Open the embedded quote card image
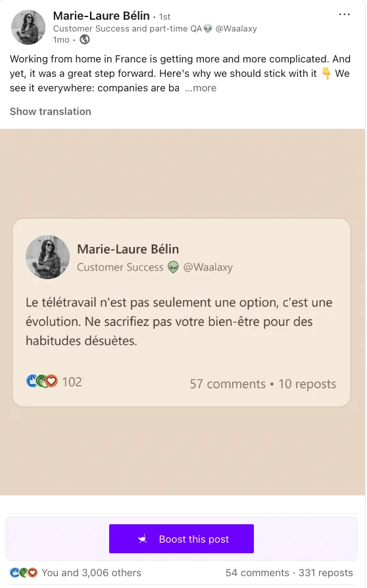 [x=182, y=312]
